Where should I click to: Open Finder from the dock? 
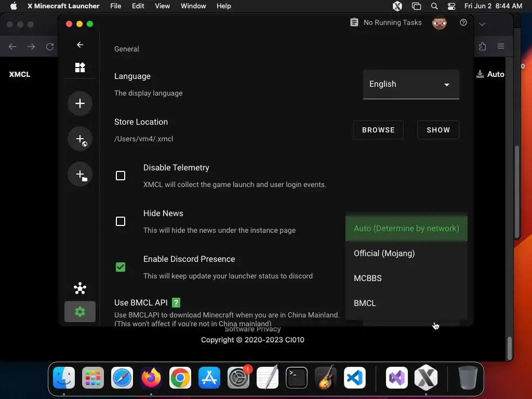click(x=64, y=378)
